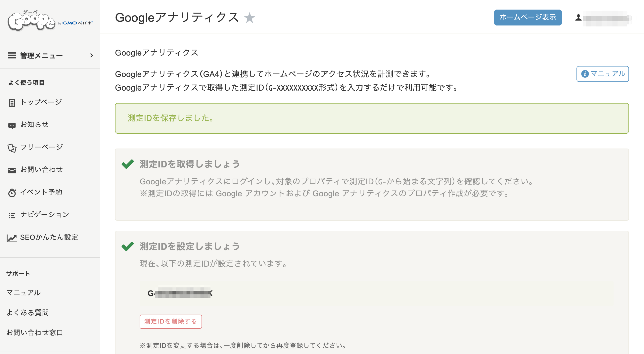The width and height of the screenshot is (644, 354).
Task: Click the list icon beside ナビゲーション
Action: (12, 215)
